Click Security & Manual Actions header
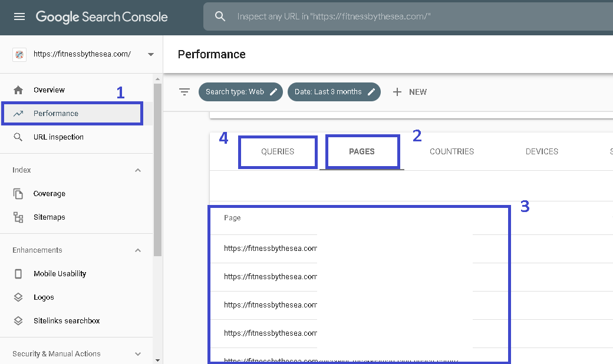The image size is (613, 364). [57, 354]
